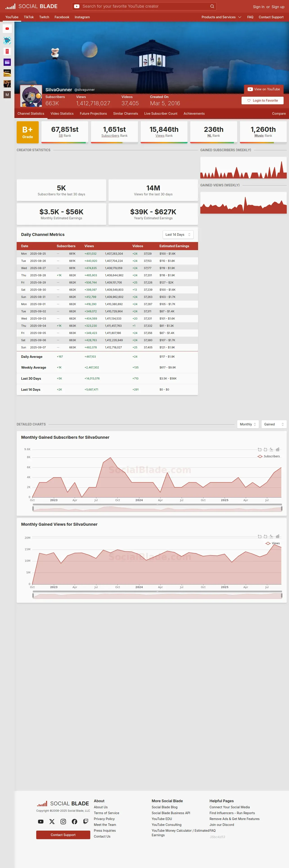The image size is (289, 868).
Task: Click the Login to Favorite button
Action: 262,101
